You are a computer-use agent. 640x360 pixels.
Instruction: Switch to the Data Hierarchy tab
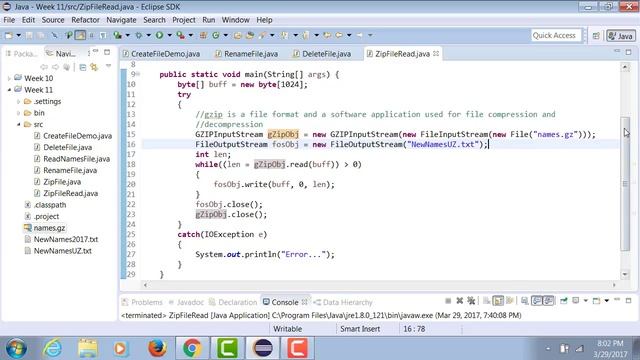[343, 302]
